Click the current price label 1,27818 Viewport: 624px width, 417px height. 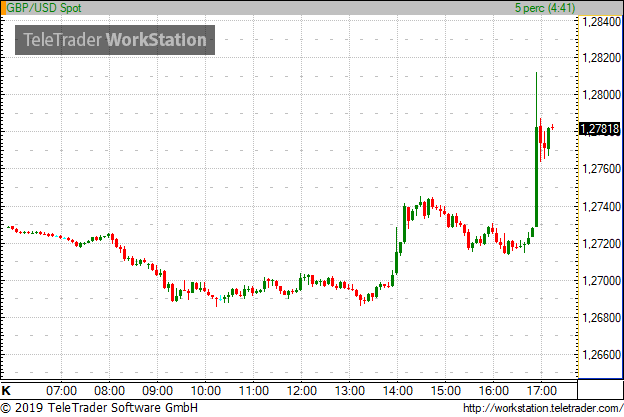(600, 129)
